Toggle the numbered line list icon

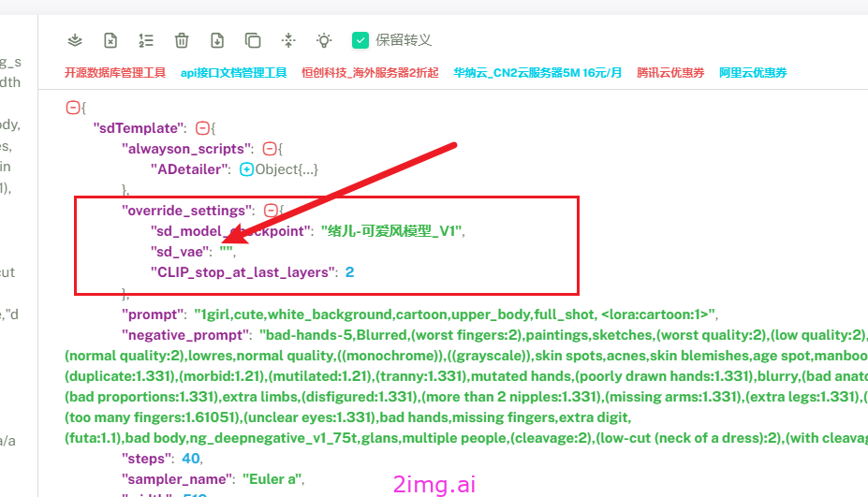[x=146, y=40]
